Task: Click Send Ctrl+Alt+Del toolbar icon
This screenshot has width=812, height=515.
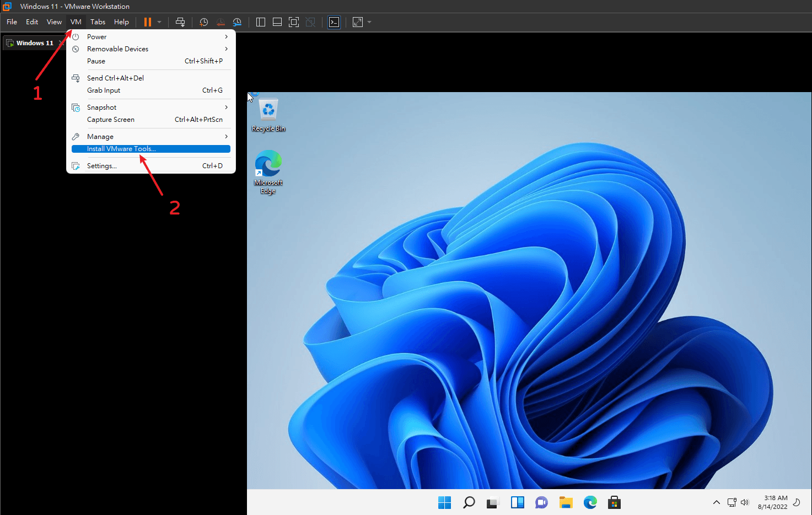Action: (x=180, y=22)
